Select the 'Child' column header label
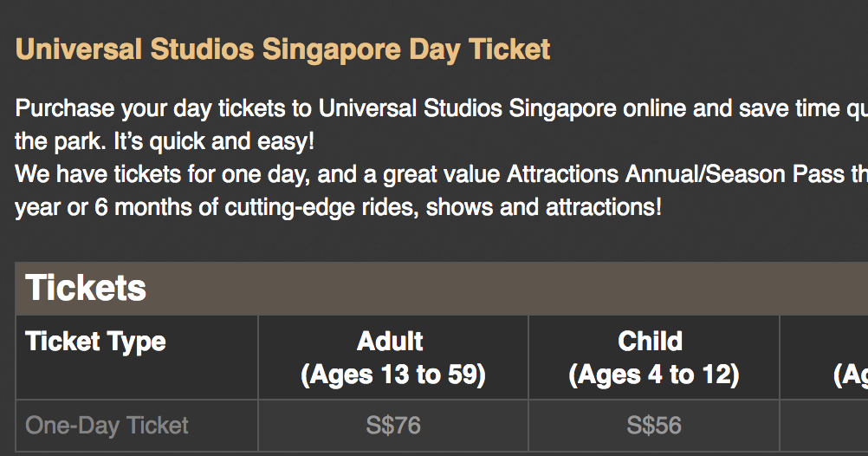This screenshot has height=456, width=868. coord(651,342)
